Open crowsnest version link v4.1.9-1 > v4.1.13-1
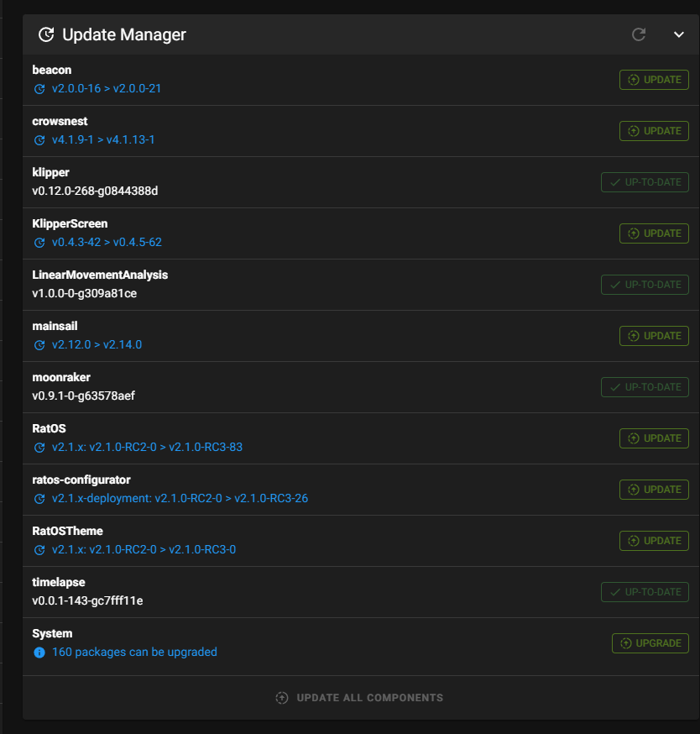Image resolution: width=700 pixels, height=734 pixels. (x=103, y=140)
